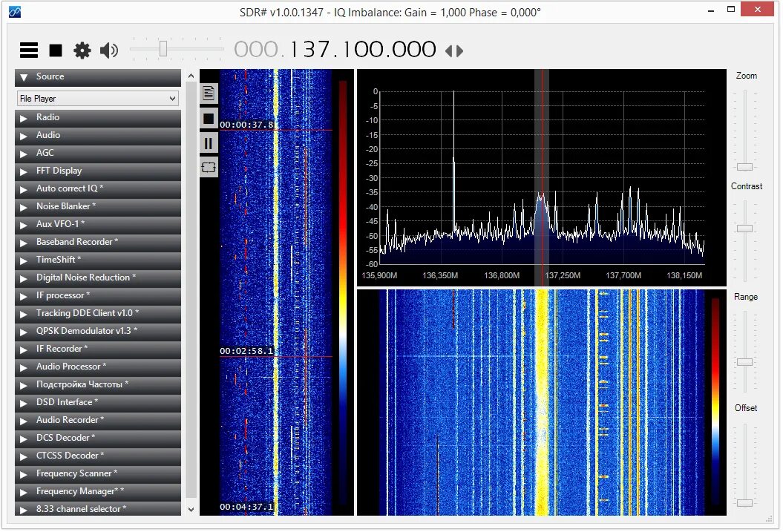Expand the Noise Blanker panel
Viewport: 783px width, 532px height.
coord(98,206)
